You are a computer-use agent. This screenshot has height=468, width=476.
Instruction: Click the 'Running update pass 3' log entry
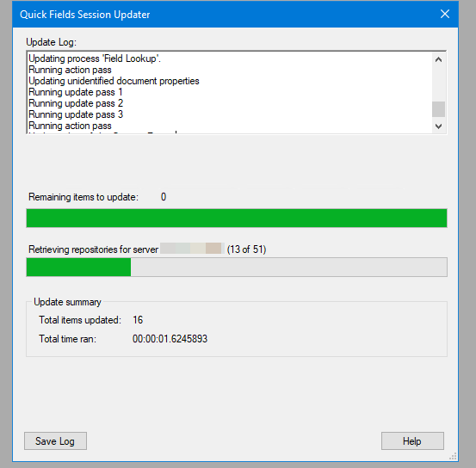click(x=76, y=114)
